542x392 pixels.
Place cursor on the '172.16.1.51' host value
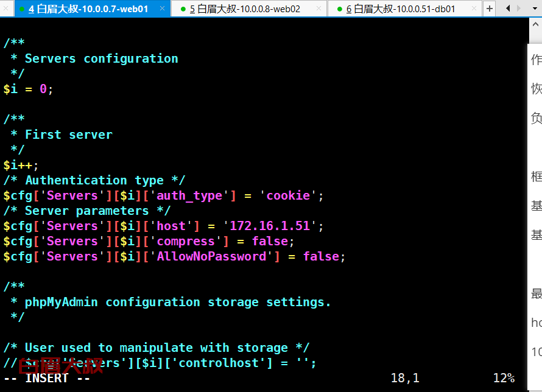[x=270, y=226]
